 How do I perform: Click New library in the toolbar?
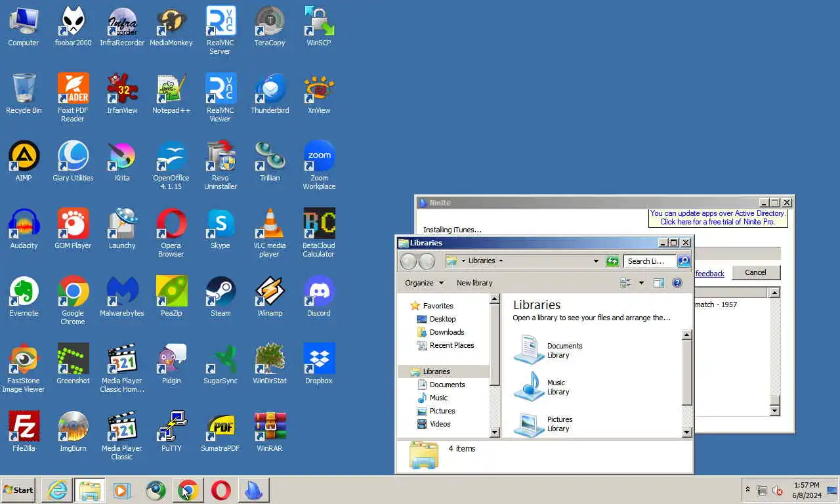(474, 283)
